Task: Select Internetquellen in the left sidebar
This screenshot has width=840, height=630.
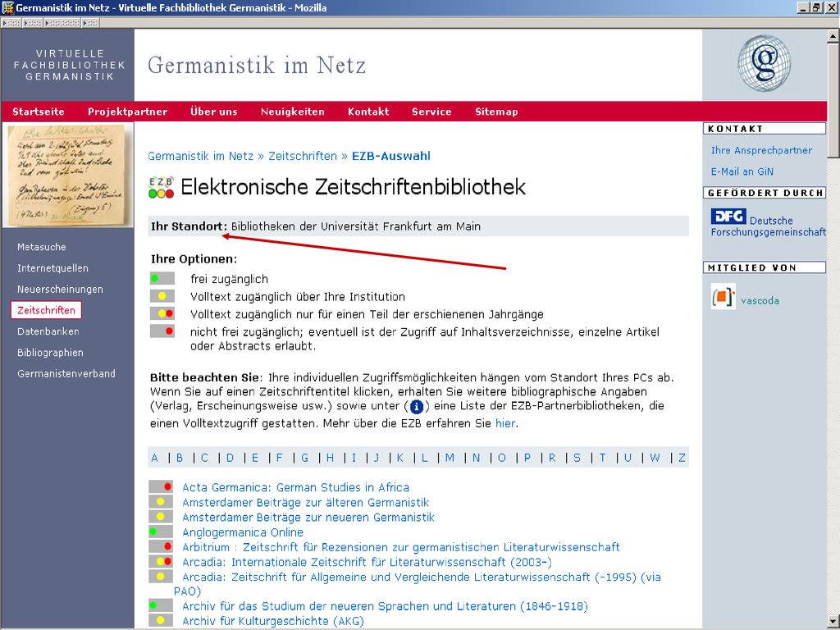Action: pyautogui.click(x=52, y=268)
